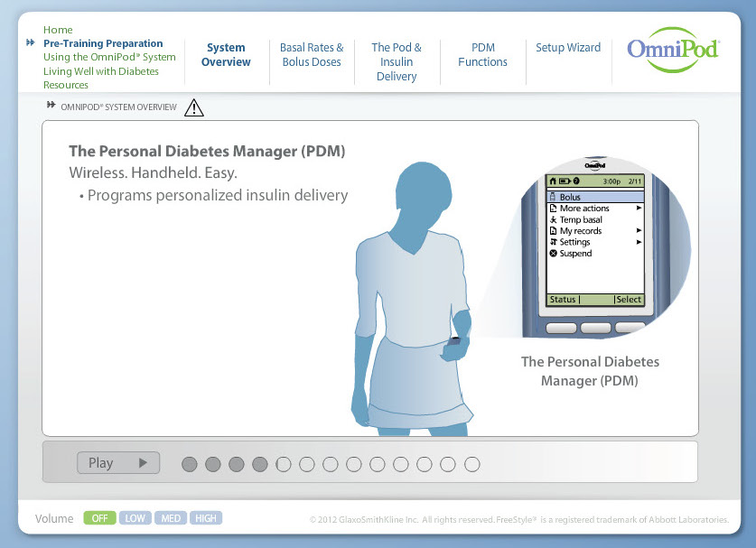Click the PDM soft key below Select
The height and width of the screenshot is (548, 756).
630,328
